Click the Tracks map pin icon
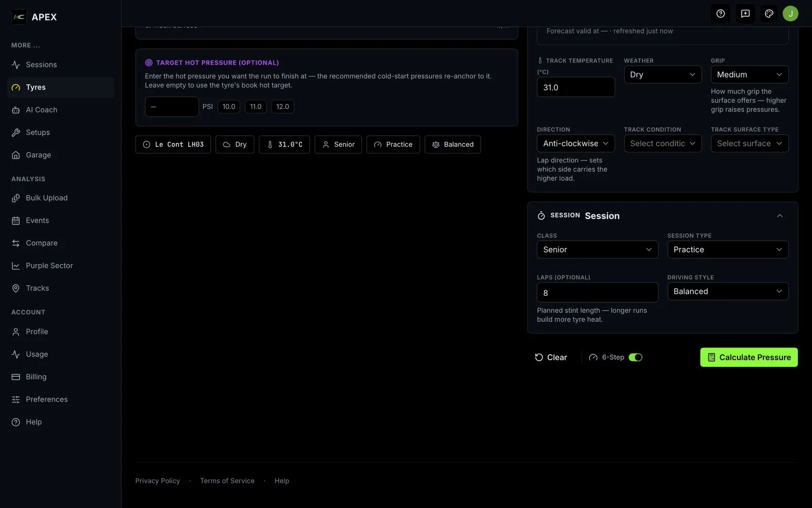The image size is (812, 508). pyautogui.click(x=16, y=288)
